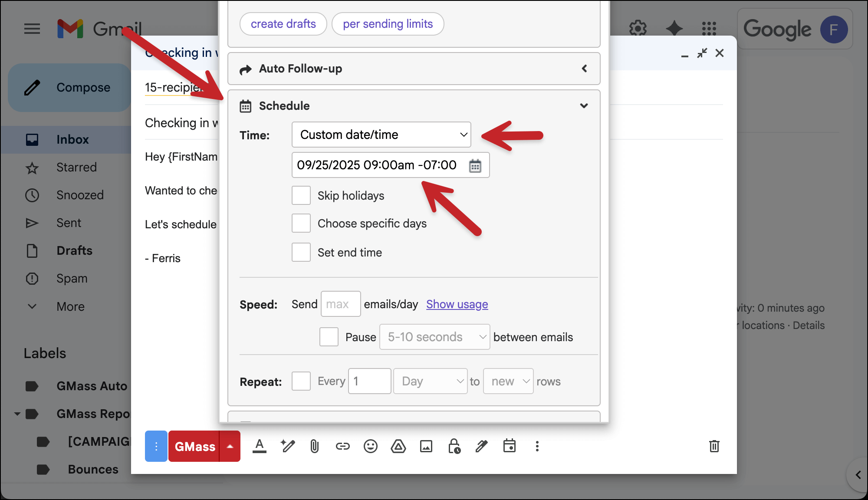
Task: Enable the Skip holidays checkbox
Action: 301,196
